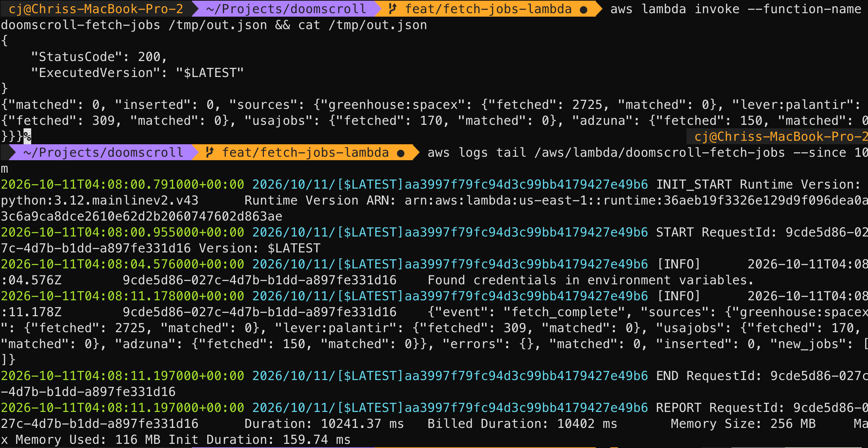Click 'START RequestId:' text
Viewport: 868px width, 448px height.
tap(717, 232)
